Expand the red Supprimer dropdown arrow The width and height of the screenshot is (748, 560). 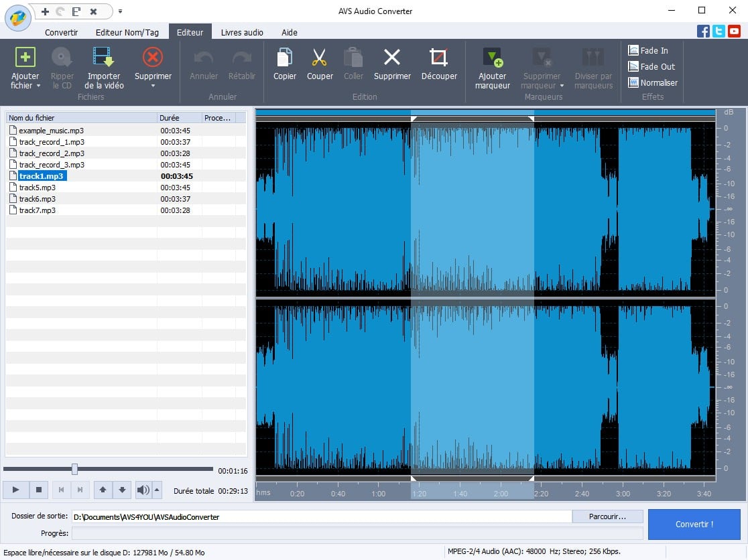153,86
